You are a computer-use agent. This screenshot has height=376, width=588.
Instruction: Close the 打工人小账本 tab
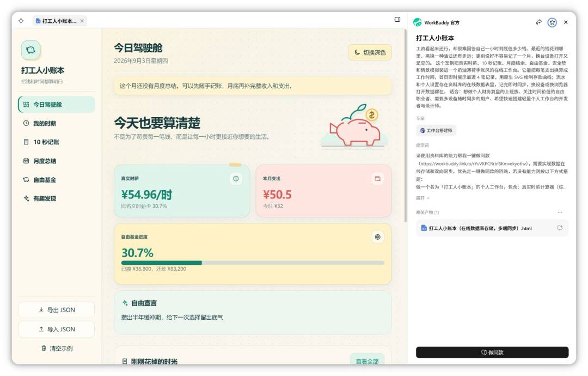click(82, 21)
